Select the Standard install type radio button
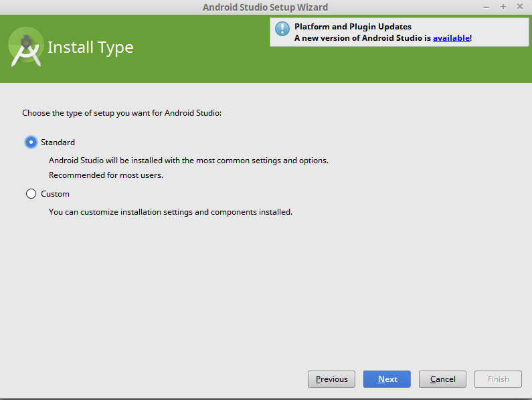Screen dimensions: 532x400 (x=31, y=142)
